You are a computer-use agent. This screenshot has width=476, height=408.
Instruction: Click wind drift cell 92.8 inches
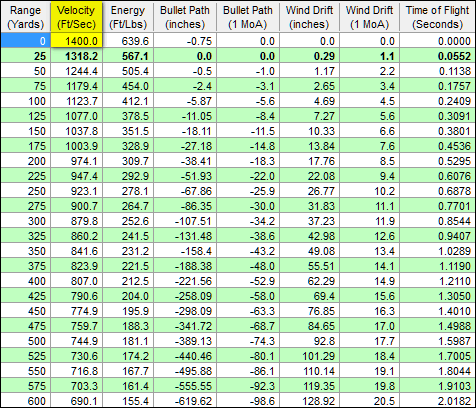[x=309, y=341]
